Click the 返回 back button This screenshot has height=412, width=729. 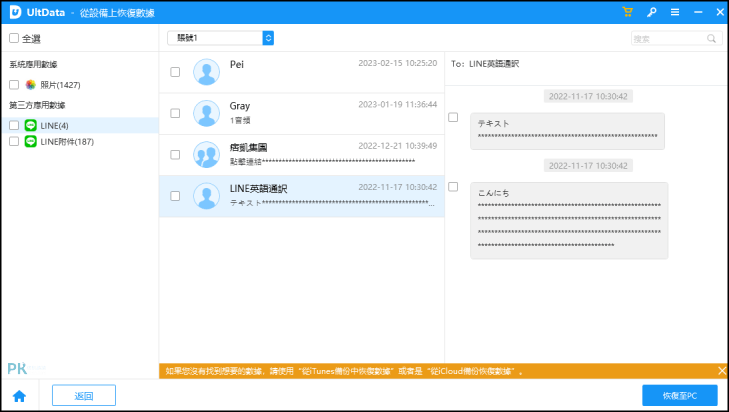[84, 396]
